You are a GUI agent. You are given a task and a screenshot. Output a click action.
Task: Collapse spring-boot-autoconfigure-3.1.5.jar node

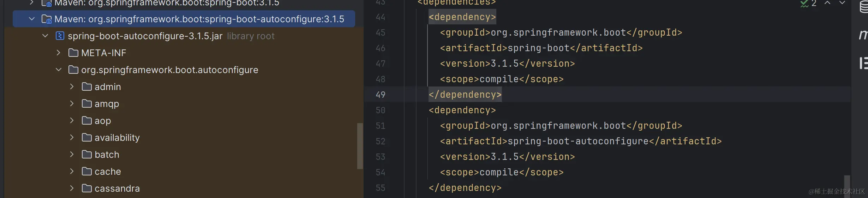point(45,36)
